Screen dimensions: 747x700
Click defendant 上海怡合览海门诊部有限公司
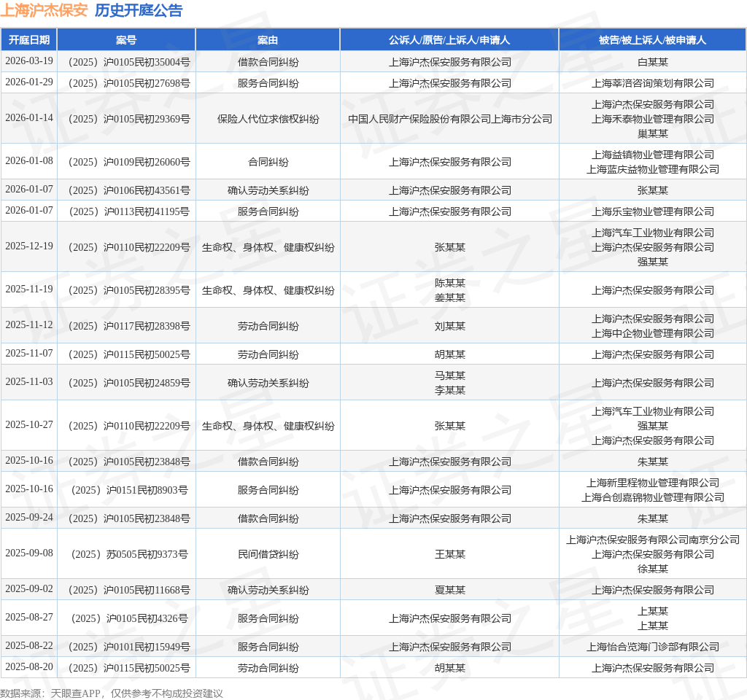point(653,647)
